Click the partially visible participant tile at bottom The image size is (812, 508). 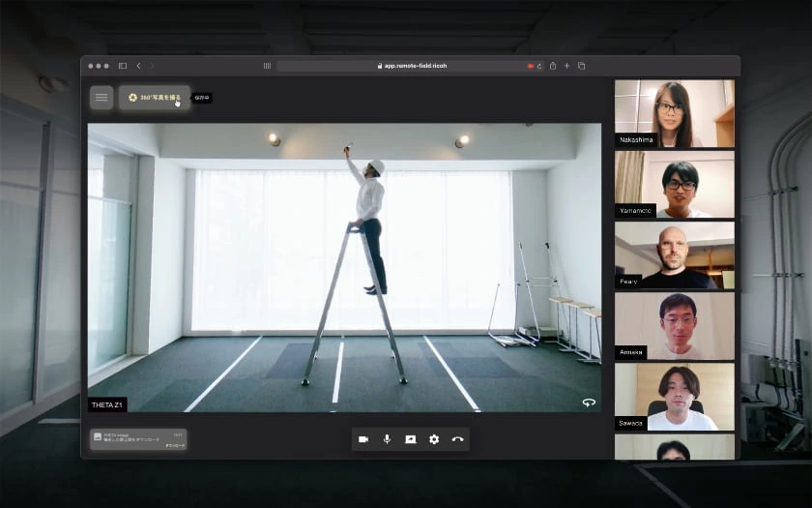pos(675,447)
